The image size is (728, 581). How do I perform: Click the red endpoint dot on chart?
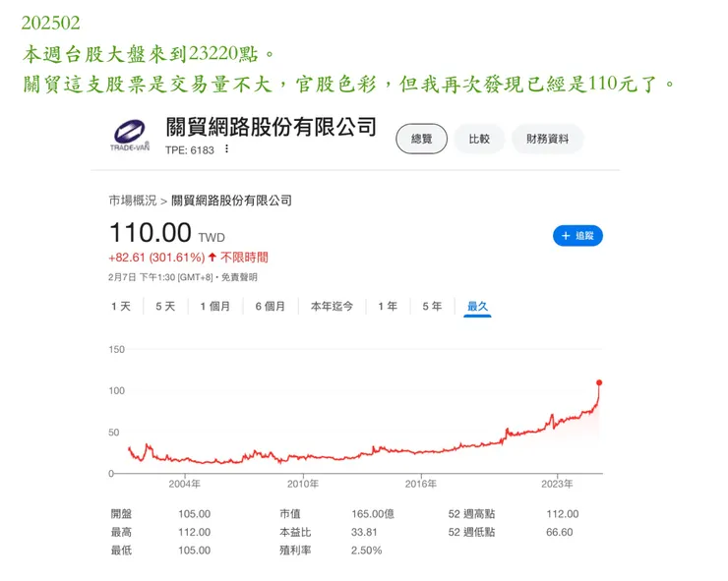pyautogui.click(x=599, y=382)
